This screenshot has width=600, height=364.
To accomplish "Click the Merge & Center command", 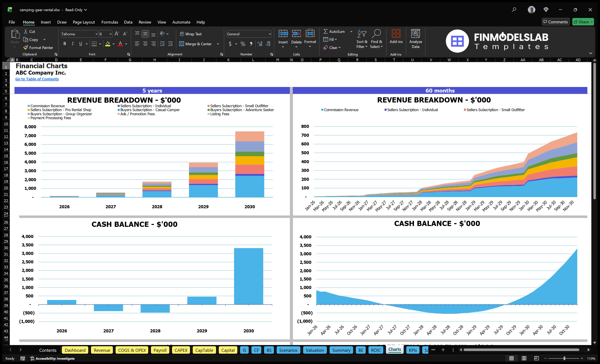I will (x=196, y=44).
